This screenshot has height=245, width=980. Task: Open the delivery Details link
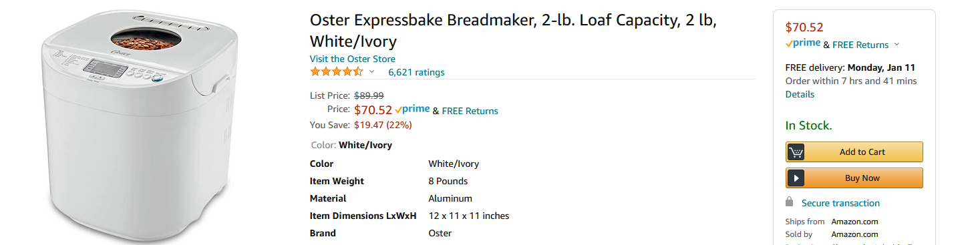[800, 94]
